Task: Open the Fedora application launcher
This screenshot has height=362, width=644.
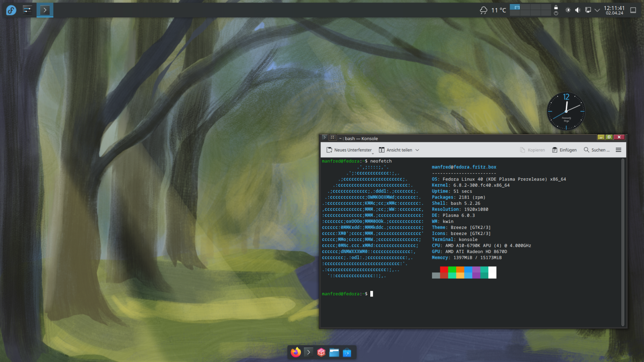Action: pyautogui.click(x=11, y=10)
